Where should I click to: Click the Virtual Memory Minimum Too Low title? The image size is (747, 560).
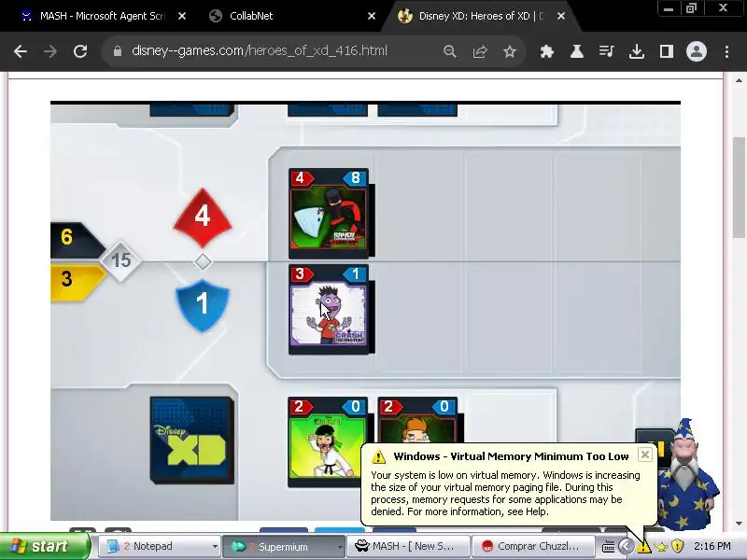(x=511, y=456)
